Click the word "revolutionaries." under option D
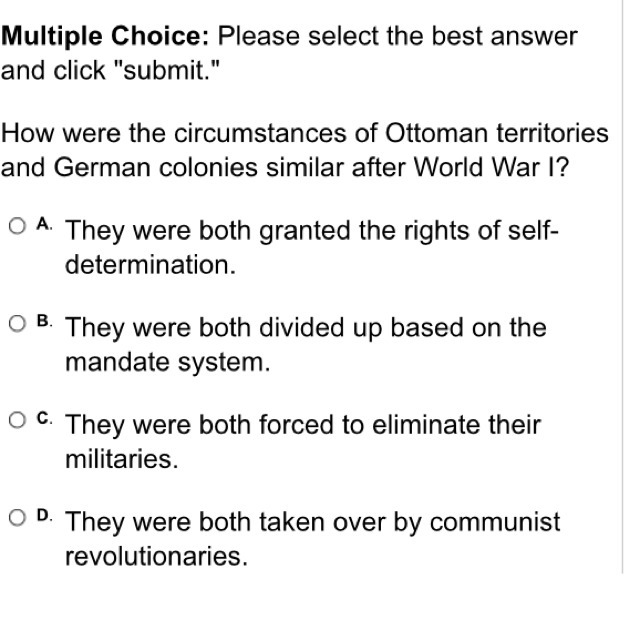Image resolution: width=640 pixels, height=640 pixels. coord(157,556)
